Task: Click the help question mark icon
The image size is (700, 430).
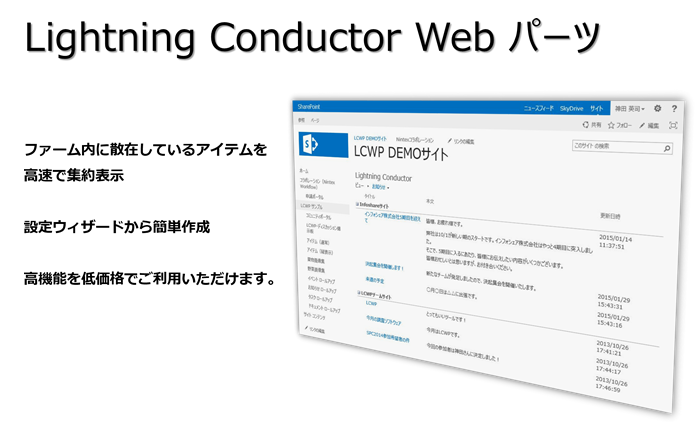Action: 676,108
